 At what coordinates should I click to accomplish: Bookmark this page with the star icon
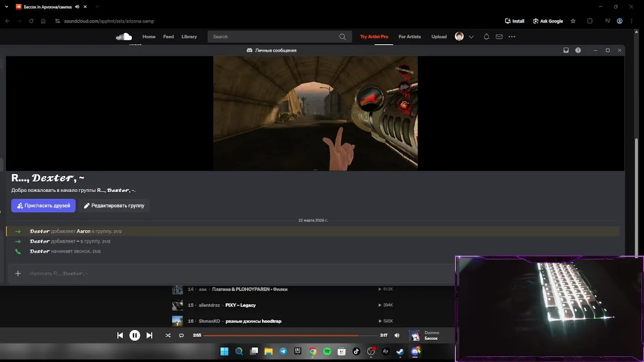(573, 21)
